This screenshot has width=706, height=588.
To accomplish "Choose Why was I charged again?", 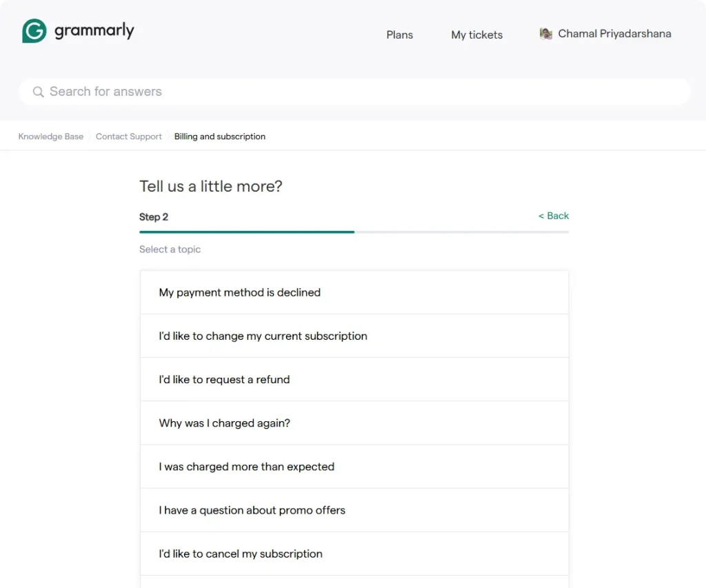I will click(x=354, y=423).
